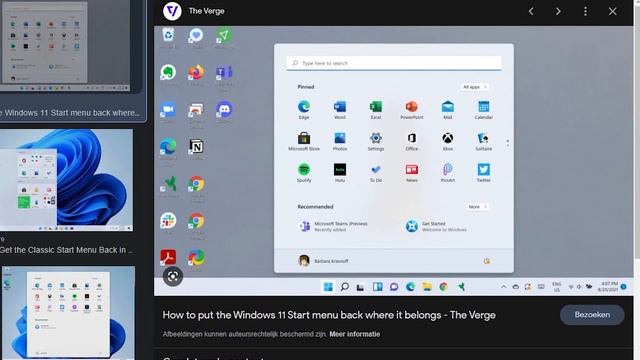Viewport: 640px width, 360px height.
Task: Click the pinned apps page dots
Action: (508, 143)
